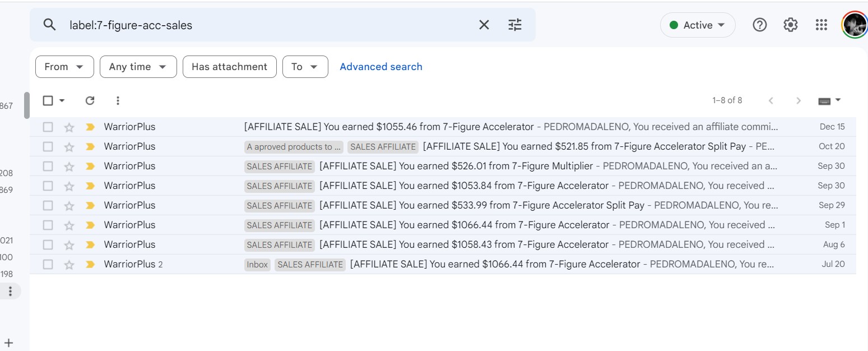
Task: Open the From filter dropdown
Action: 64,67
